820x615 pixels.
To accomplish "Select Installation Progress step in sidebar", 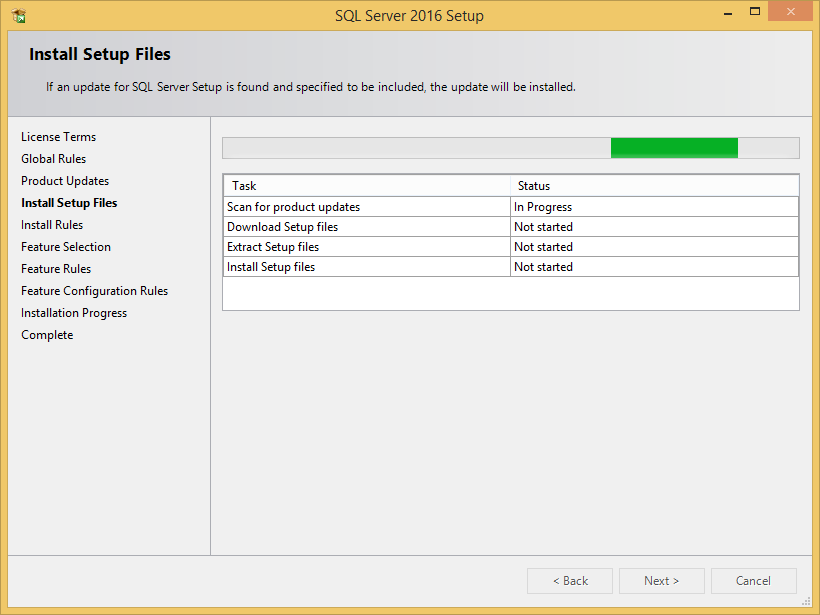I will (74, 313).
